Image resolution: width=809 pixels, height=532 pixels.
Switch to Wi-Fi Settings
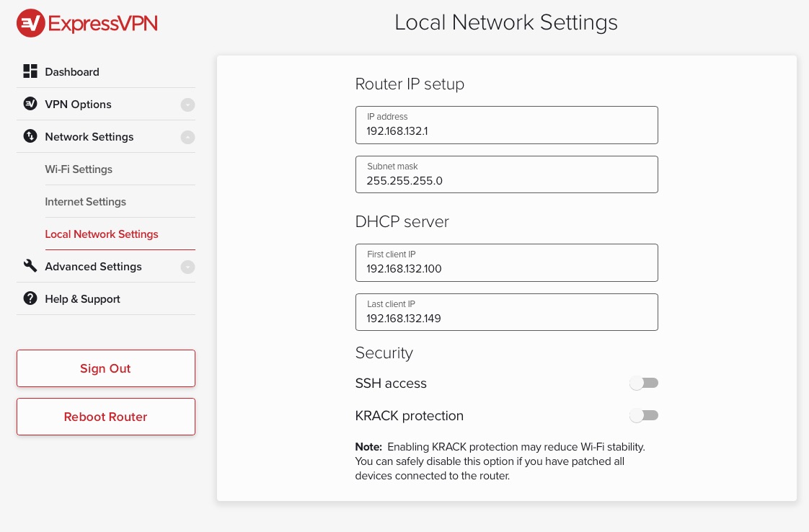coord(79,169)
